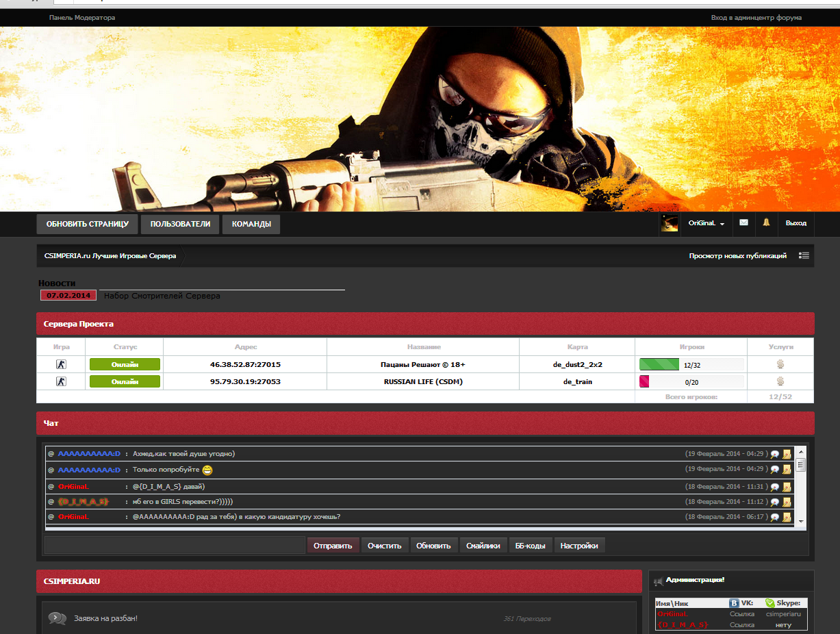Open the Смайлики chat panel

click(x=483, y=546)
